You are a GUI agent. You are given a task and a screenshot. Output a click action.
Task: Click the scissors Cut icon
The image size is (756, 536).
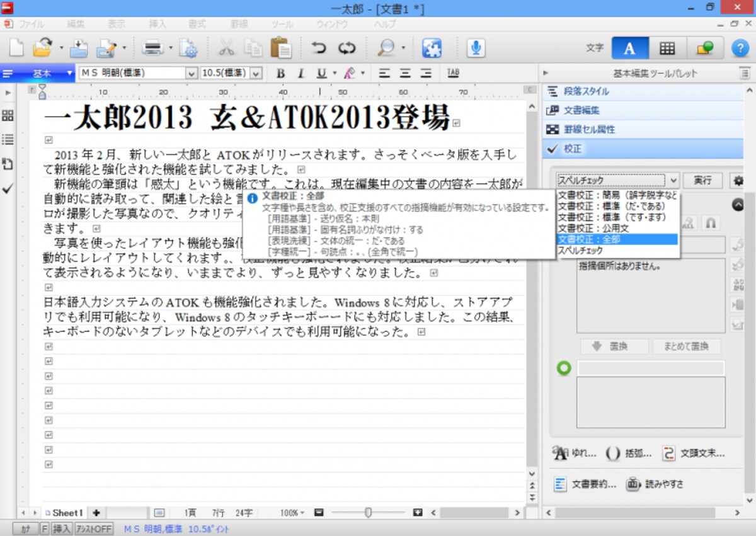[226, 48]
